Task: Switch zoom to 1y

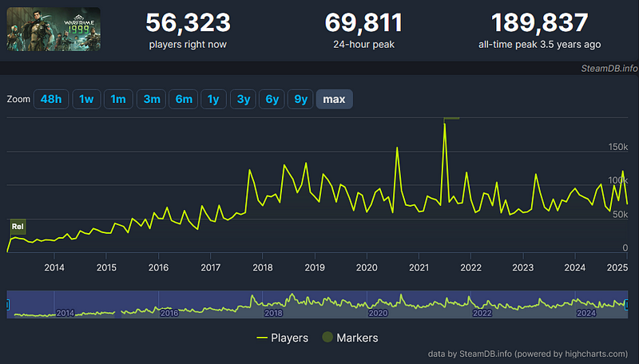Action: pos(213,99)
